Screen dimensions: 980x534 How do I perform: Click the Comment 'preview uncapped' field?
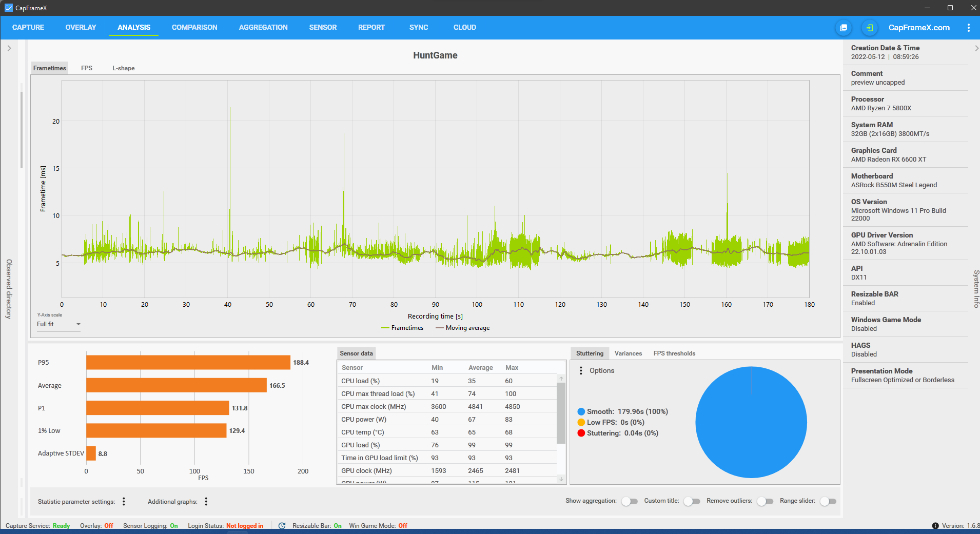878,83
